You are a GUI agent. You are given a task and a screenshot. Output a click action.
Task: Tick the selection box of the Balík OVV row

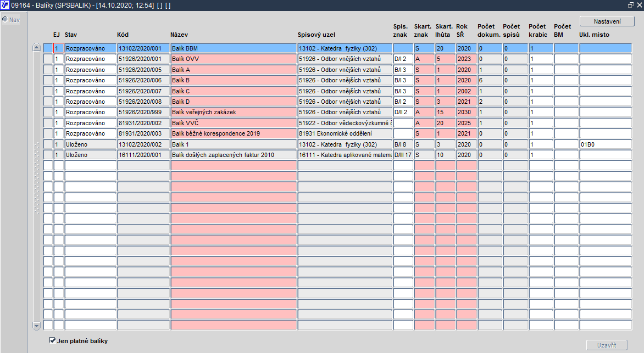pyautogui.click(x=48, y=59)
